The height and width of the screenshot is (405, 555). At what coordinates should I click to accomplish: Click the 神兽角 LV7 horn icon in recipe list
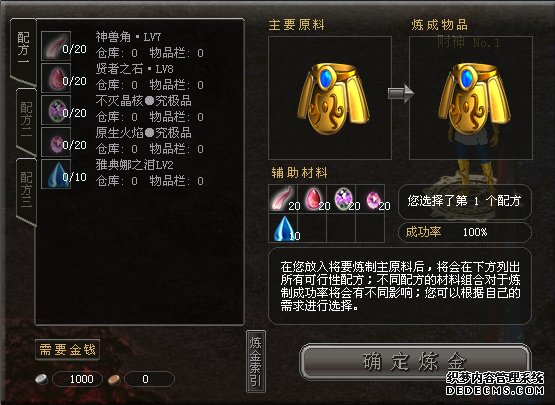tap(56, 46)
